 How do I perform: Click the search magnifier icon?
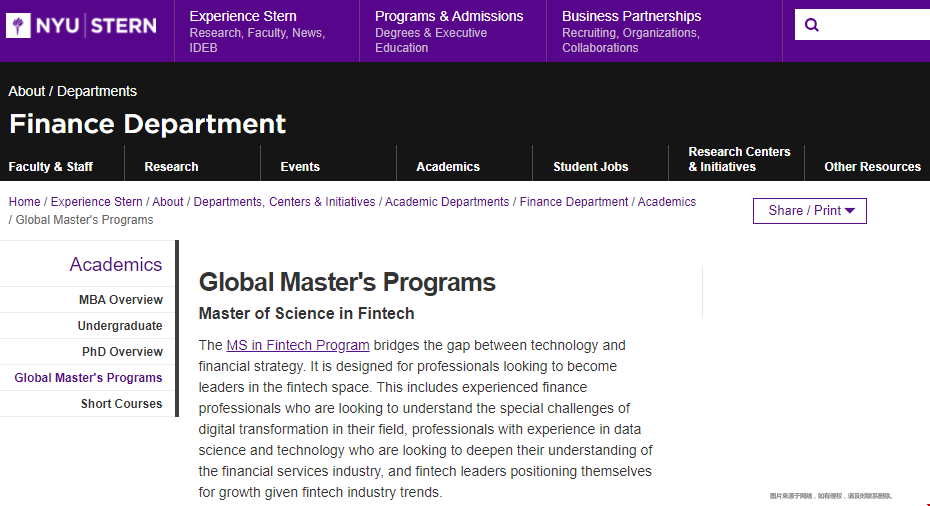811,25
